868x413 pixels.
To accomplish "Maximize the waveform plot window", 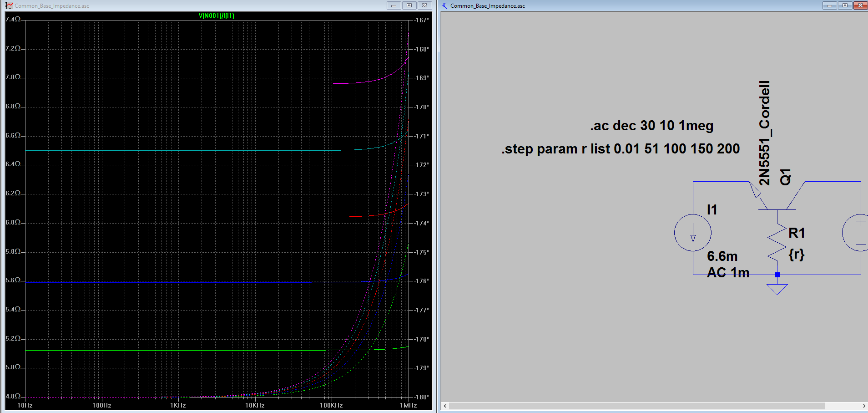I will [409, 5].
